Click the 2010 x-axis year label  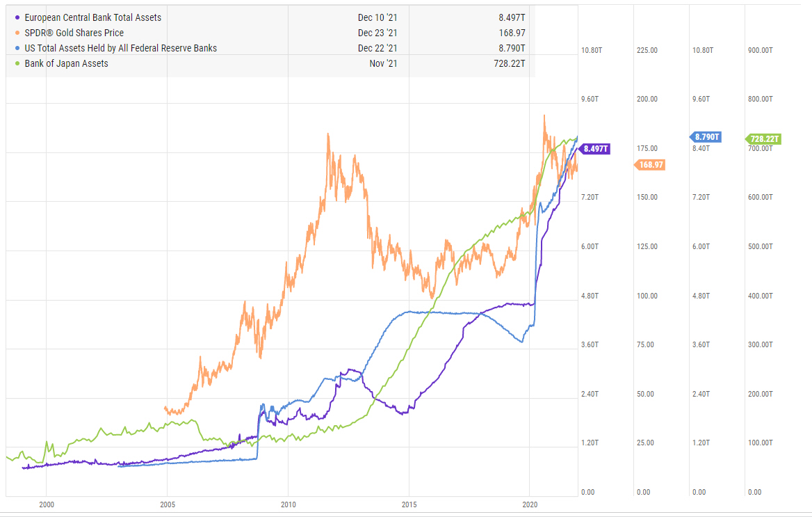pyautogui.click(x=289, y=504)
